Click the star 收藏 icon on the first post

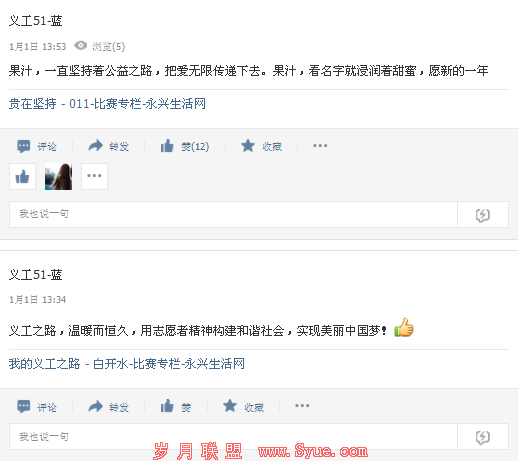click(x=248, y=146)
